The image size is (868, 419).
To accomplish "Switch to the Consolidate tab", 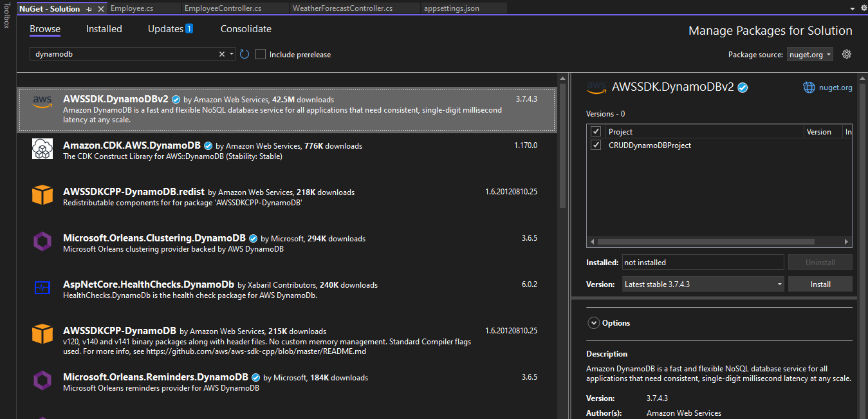I will [x=246, y=29].
